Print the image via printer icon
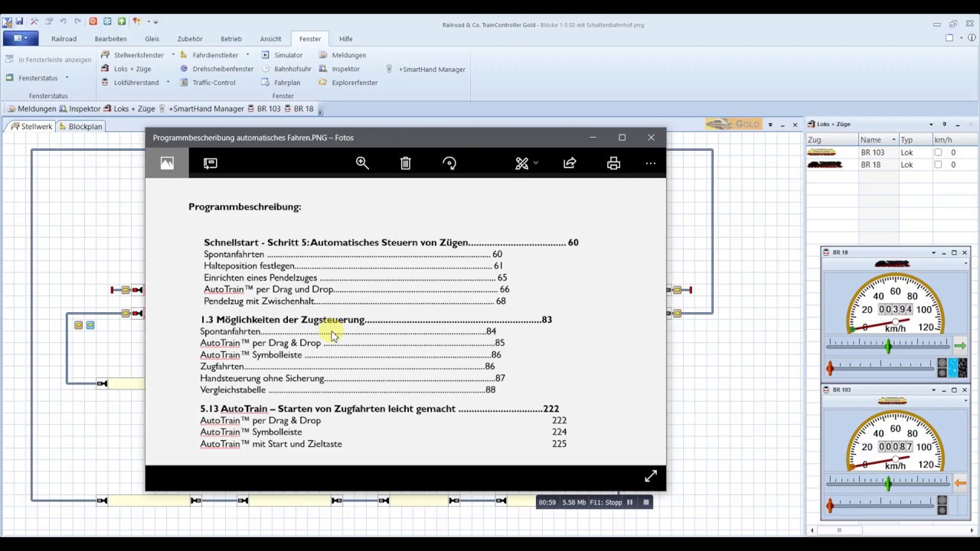The width and height of the screenshot is (980, 551). click(613, 163)
